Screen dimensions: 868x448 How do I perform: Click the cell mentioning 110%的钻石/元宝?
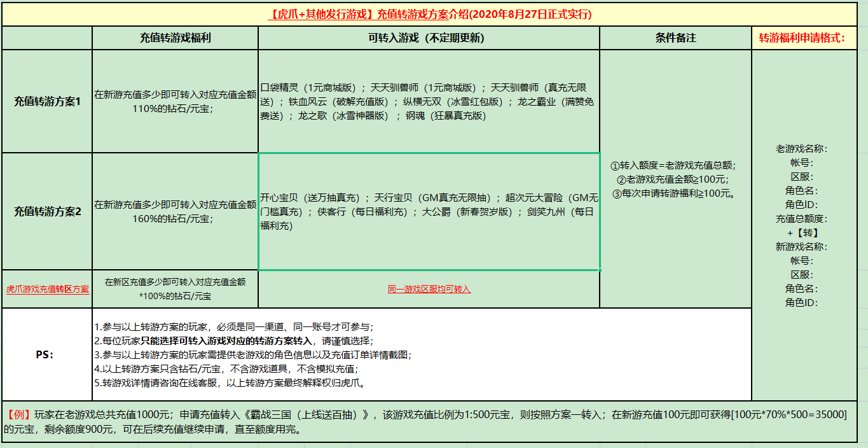(x=175, y=101)
